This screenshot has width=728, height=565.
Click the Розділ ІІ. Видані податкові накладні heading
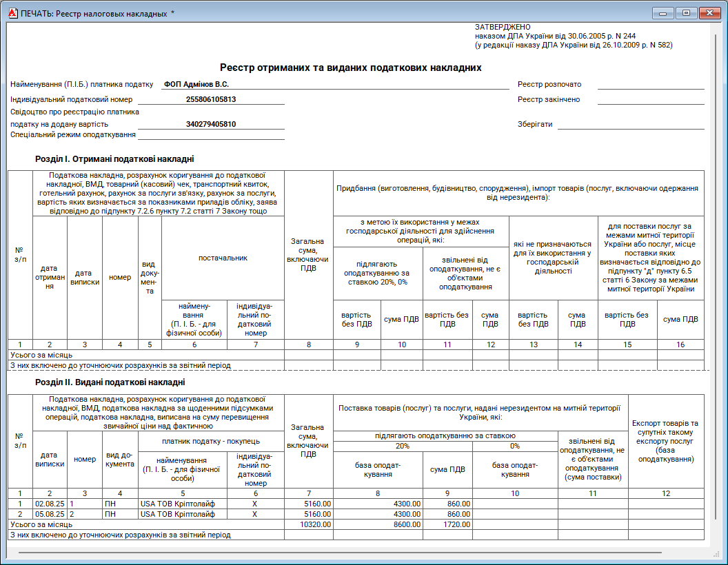110,382
